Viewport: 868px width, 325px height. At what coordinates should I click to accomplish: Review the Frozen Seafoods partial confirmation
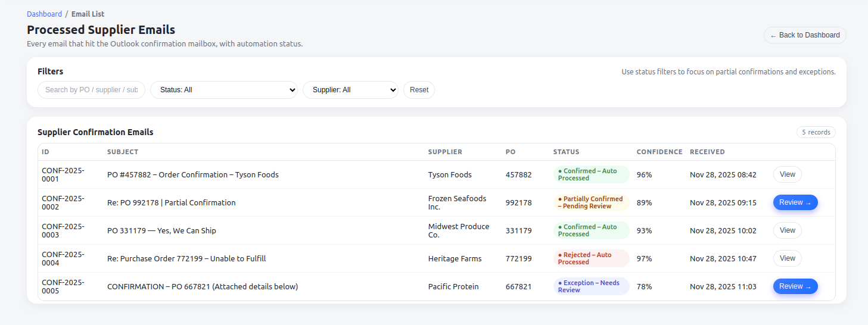[795, 202]
